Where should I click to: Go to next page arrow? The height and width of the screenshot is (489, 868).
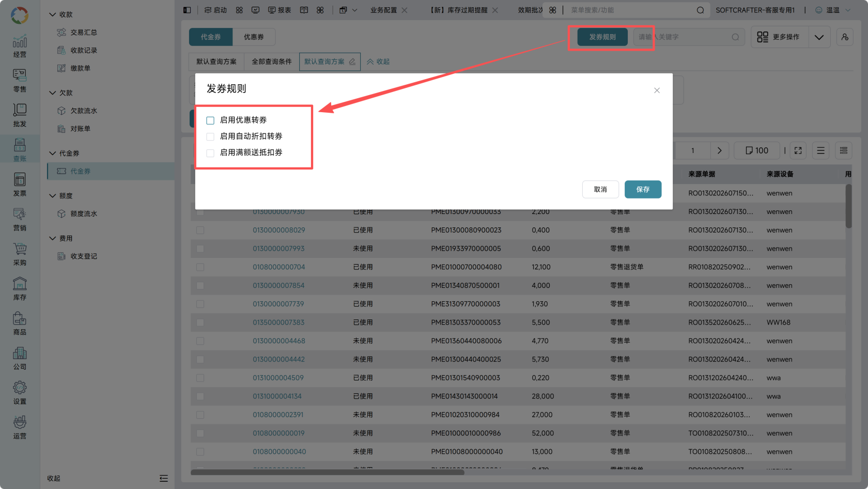[719, 150]
